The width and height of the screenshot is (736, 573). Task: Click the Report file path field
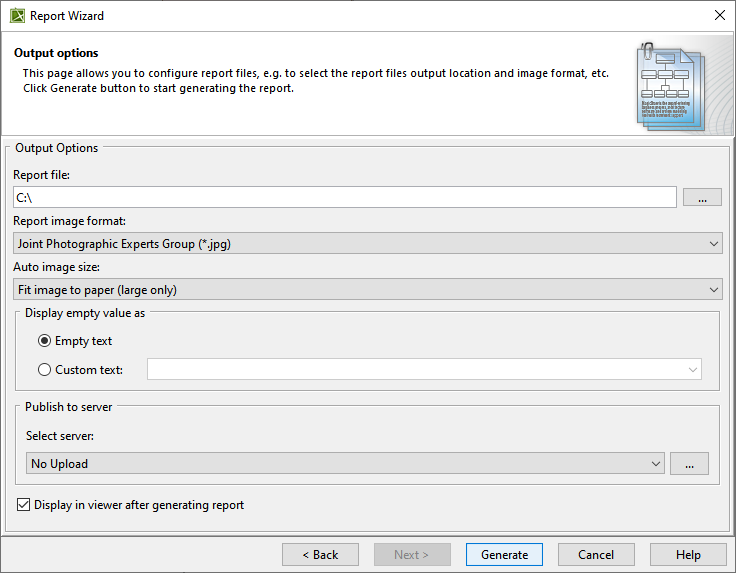point(345,198)
